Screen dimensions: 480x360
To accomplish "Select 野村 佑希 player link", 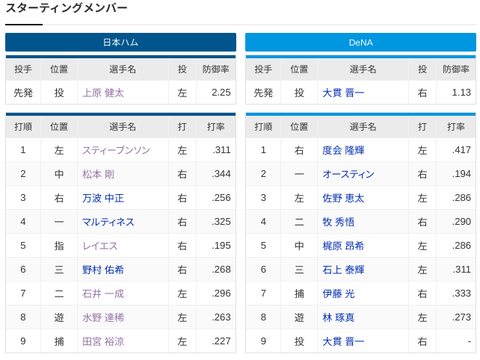I will (x=103, y=270).
